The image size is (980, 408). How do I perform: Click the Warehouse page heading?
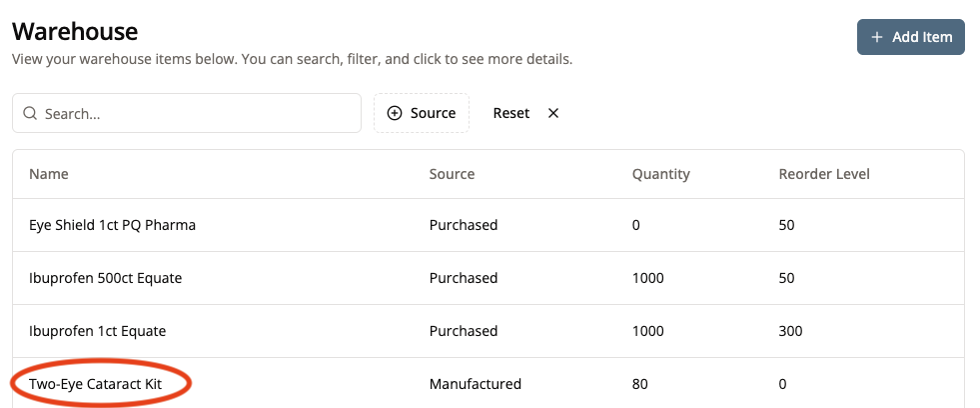click(x=75, y=32)
